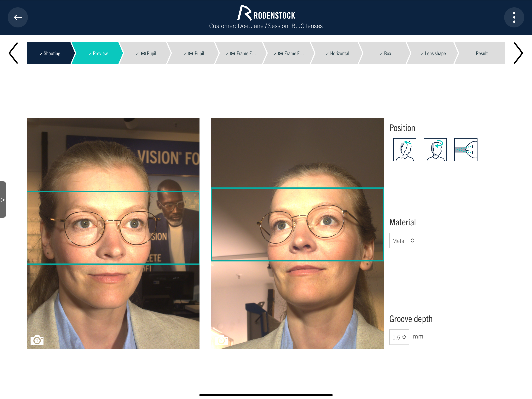The height and width of the screenshot is (399, 532).
Task: Click the Groove depth heading
Action: click(411, 319)
